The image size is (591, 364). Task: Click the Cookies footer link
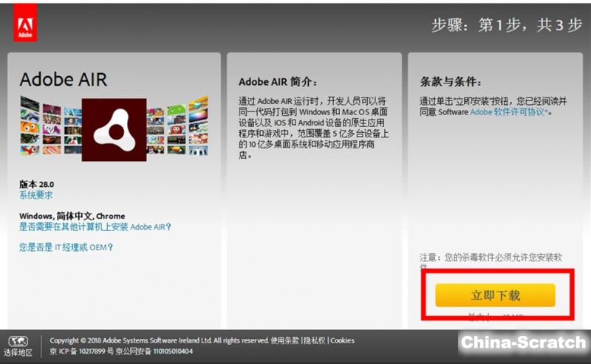[342, 340]
